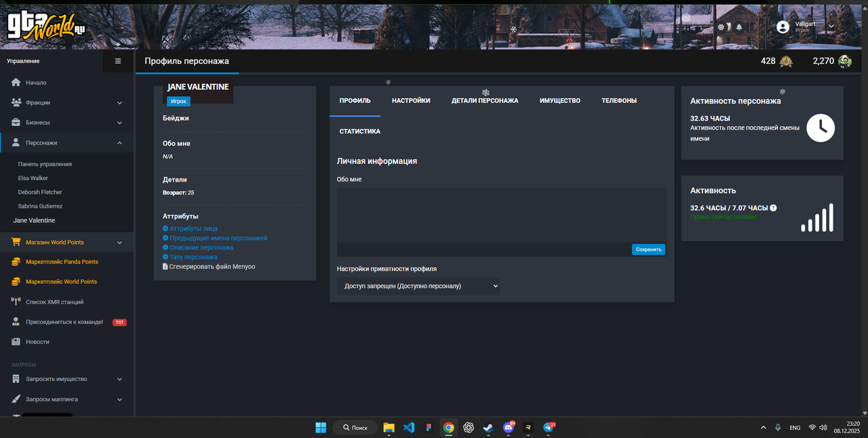Open Discord from taskbar

click(x=508, y=428)
